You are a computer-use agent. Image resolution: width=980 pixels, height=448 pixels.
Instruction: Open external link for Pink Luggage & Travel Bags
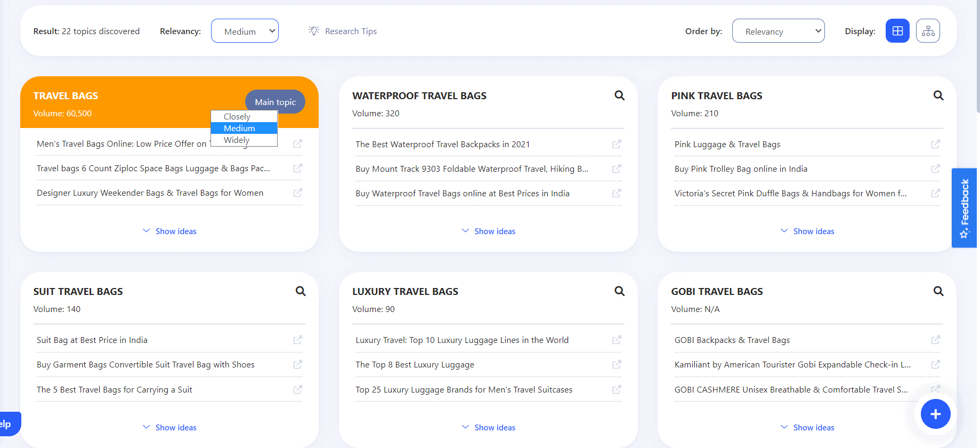coord(935,145)
